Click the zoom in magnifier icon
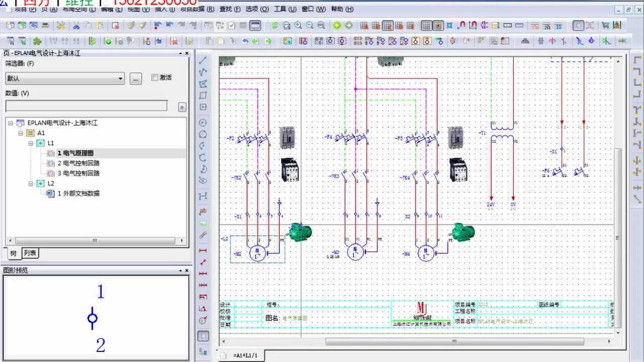The width and height of the screenshot is (644, 362). pyautogui.click(x=298, y=26)
